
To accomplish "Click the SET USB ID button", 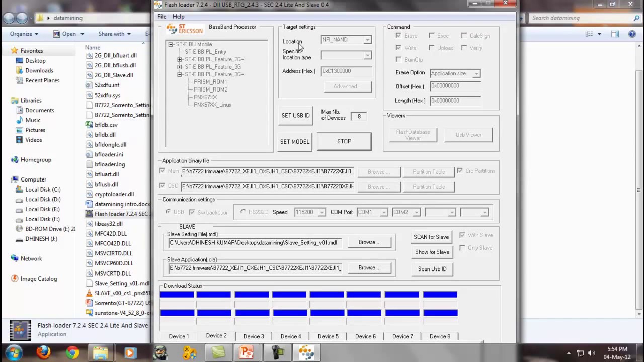I will [x=295, y=116].
